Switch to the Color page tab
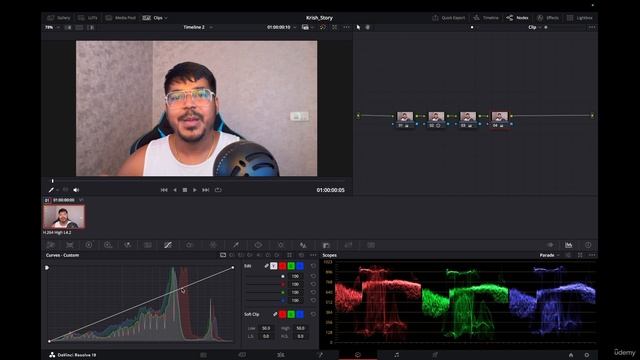 click(x=358, y=355)
